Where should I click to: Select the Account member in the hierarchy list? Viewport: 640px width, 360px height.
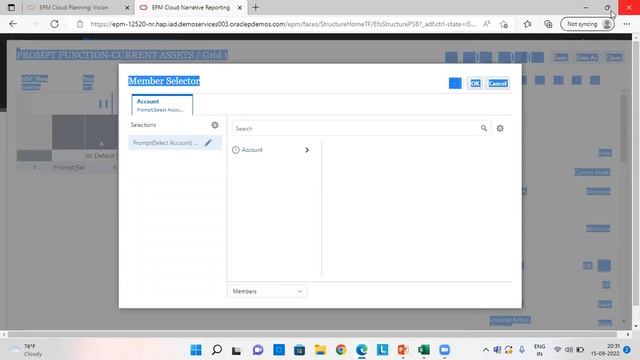(252, 150)
